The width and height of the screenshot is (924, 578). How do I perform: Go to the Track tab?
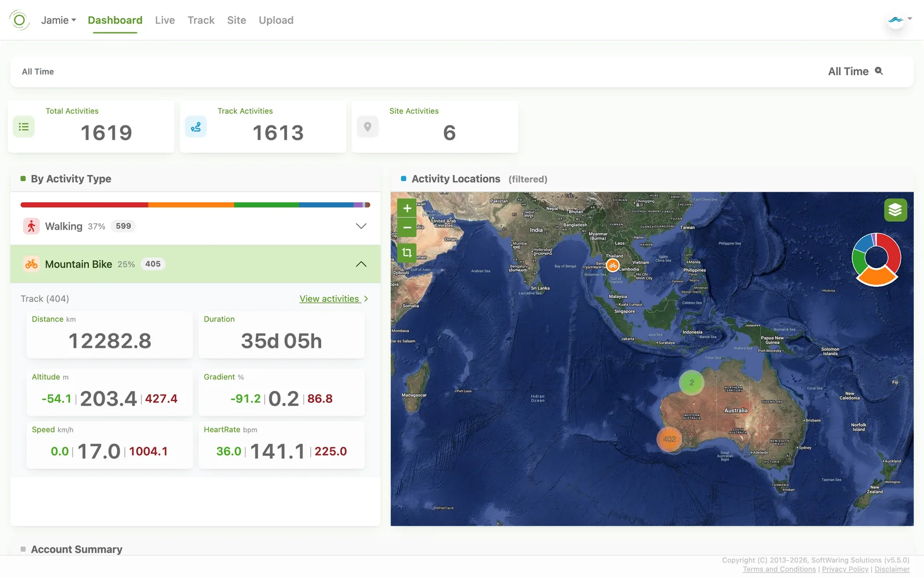point(201,20)
